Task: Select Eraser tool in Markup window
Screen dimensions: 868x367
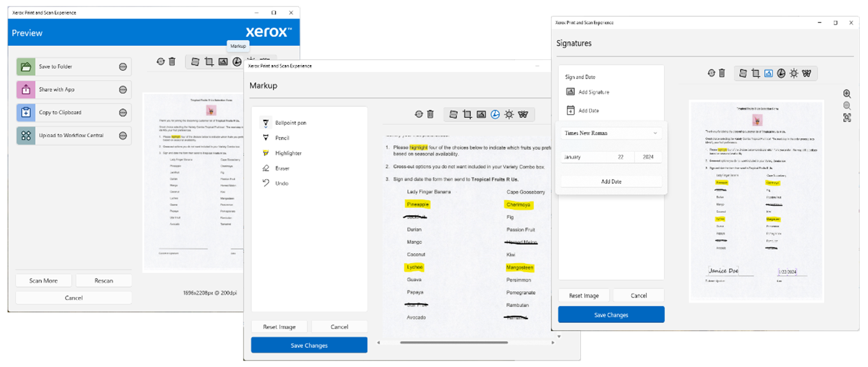Action: click(x=276, y=168)
